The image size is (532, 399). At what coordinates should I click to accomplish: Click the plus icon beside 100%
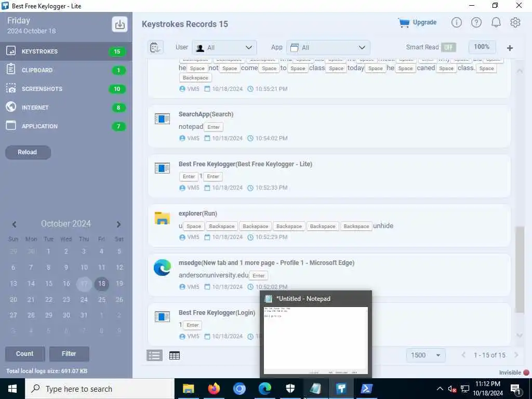click(x=510, y=48)
